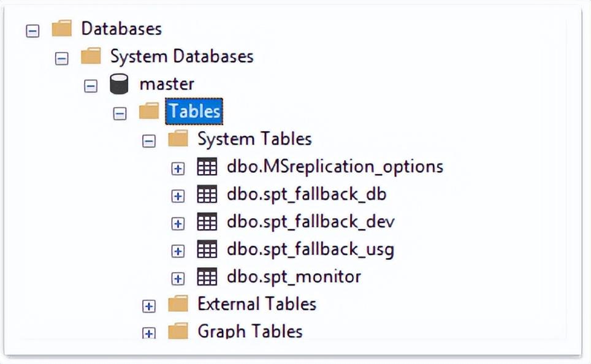Collapse the Tables folder node
The width and height of the screenshot is (591, 364).
(120, 113)
